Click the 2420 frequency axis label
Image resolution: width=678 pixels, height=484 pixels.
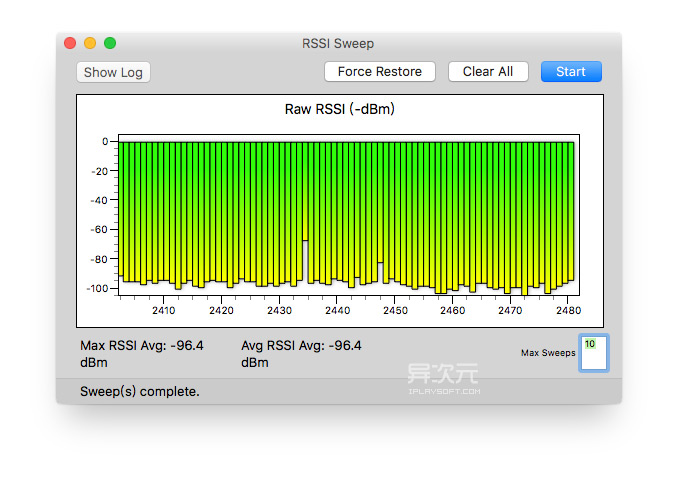click(221, 311)
